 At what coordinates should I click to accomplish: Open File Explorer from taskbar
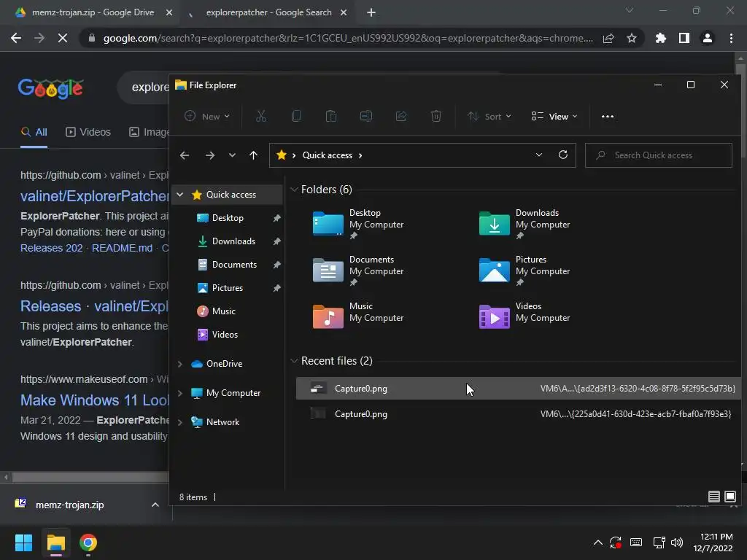coord(55,542)
